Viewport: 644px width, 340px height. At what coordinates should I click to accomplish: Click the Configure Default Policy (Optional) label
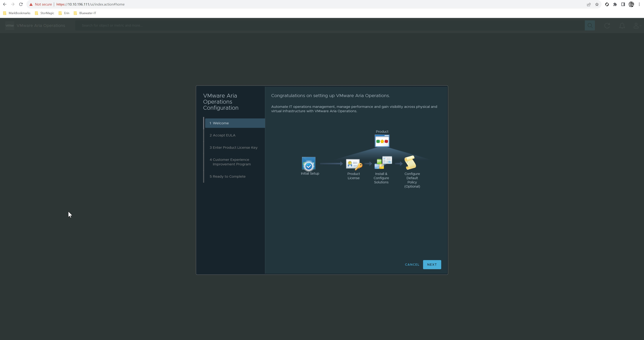(412, 180)
